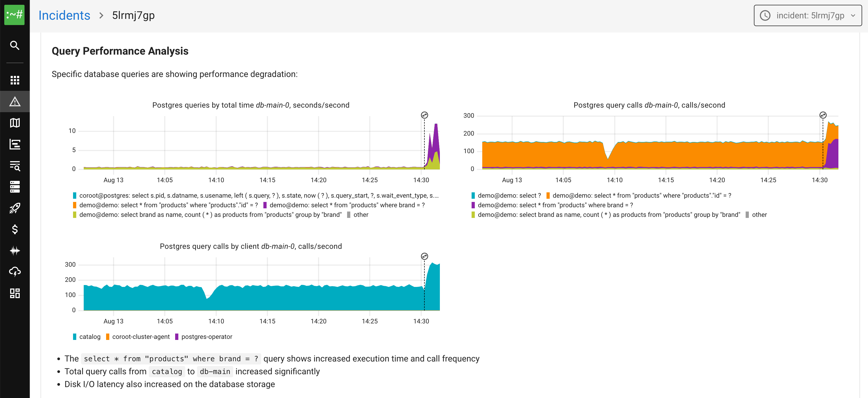This screenshot has height=398, width=868.
Task: Open the Applications grid view
Action: coord(14,80)
